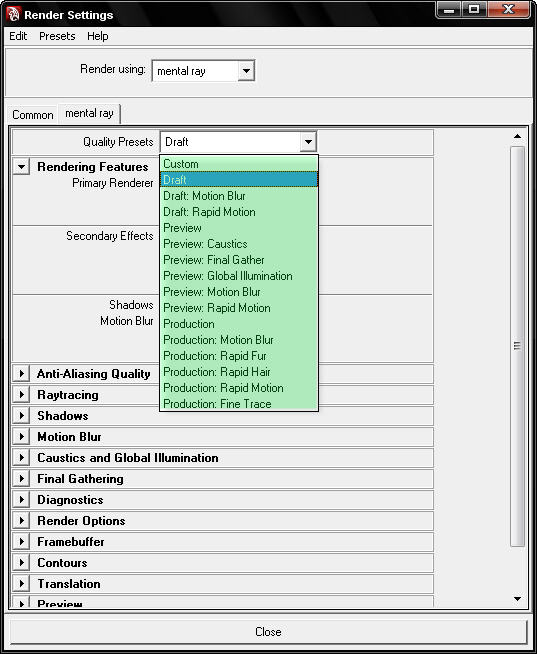Click the scrollbar up arrow
This screenshot has width=537, height=654.
517,136
